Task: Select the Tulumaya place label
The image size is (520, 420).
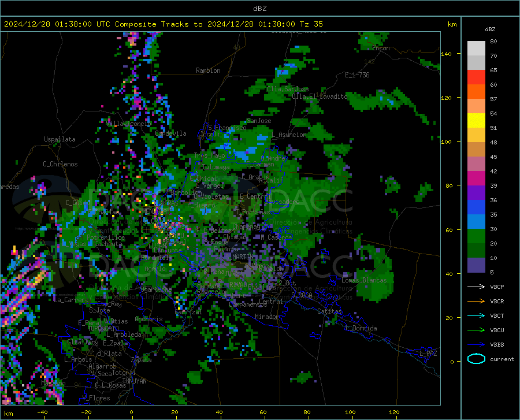Action: point(216,167)
